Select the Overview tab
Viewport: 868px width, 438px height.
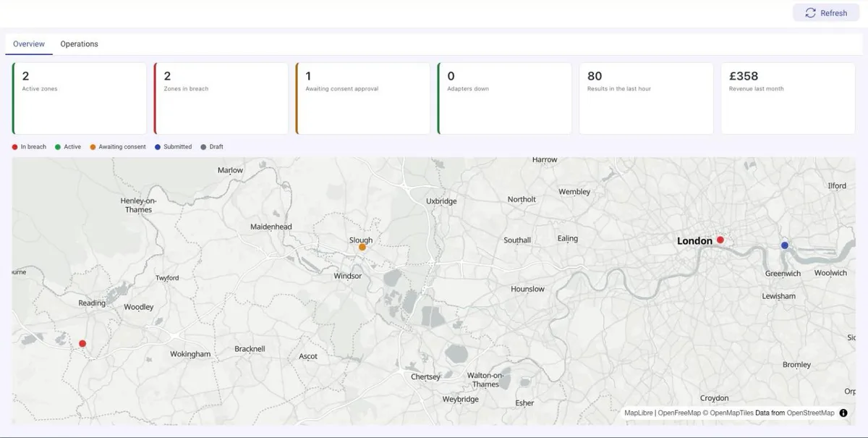point(29,44)
